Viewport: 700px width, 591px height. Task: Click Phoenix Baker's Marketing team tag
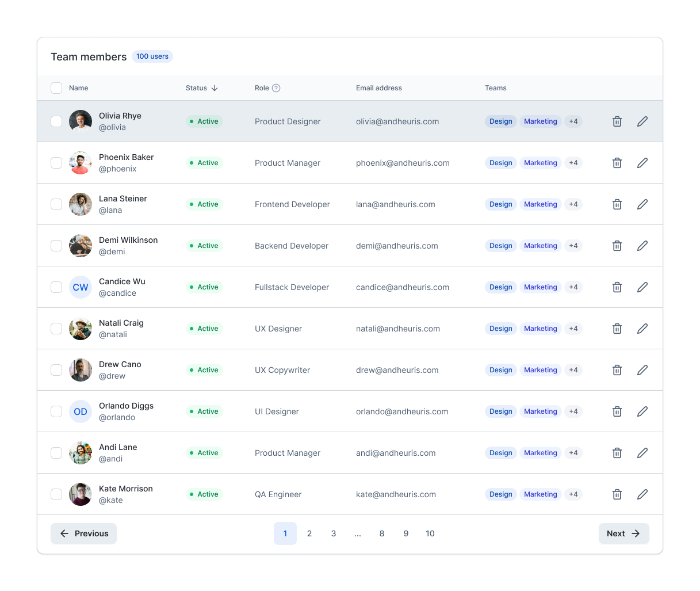tap(540, 163)
